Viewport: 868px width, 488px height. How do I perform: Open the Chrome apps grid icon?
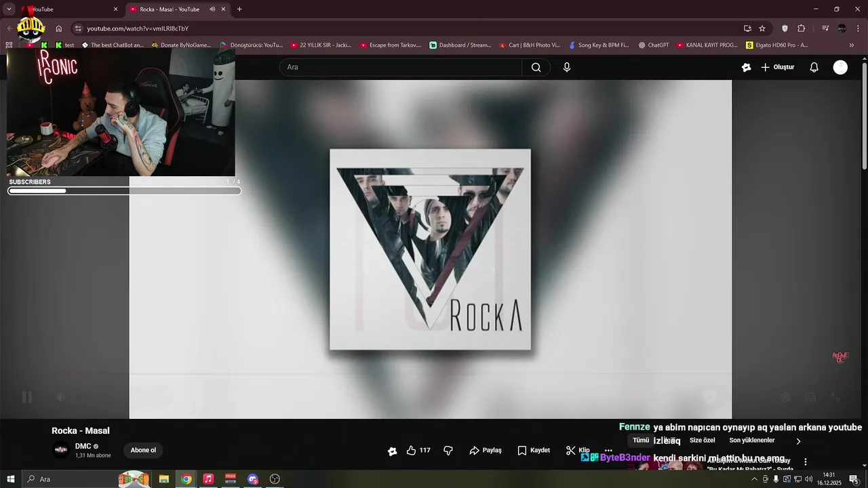(9, 45)
